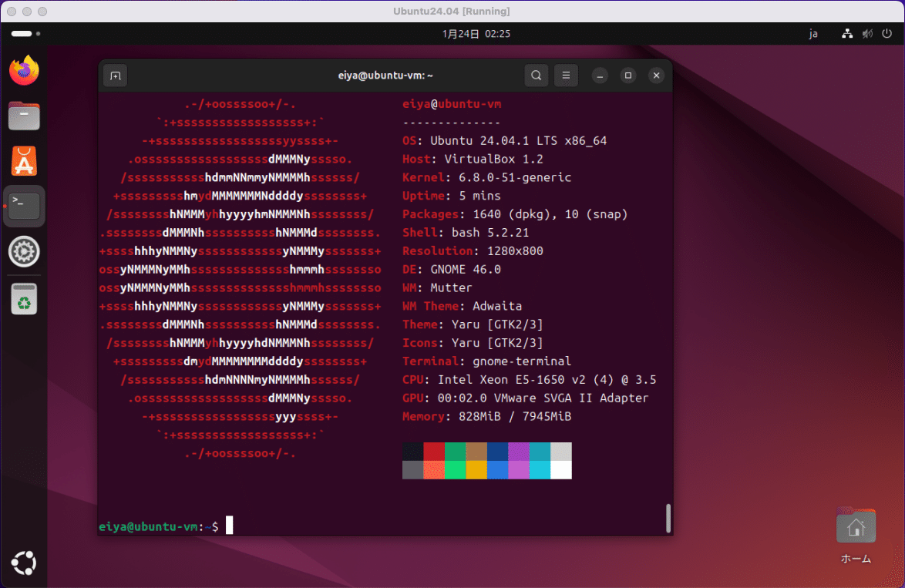
Task: Show applications via the Ubuntu logo button
Action: [24, 563]
